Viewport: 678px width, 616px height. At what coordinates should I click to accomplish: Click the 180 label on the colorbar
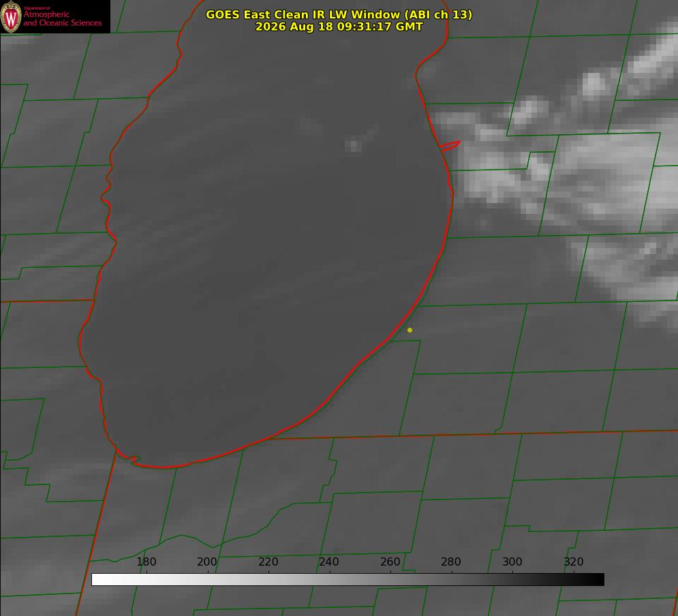click(146, 561)
